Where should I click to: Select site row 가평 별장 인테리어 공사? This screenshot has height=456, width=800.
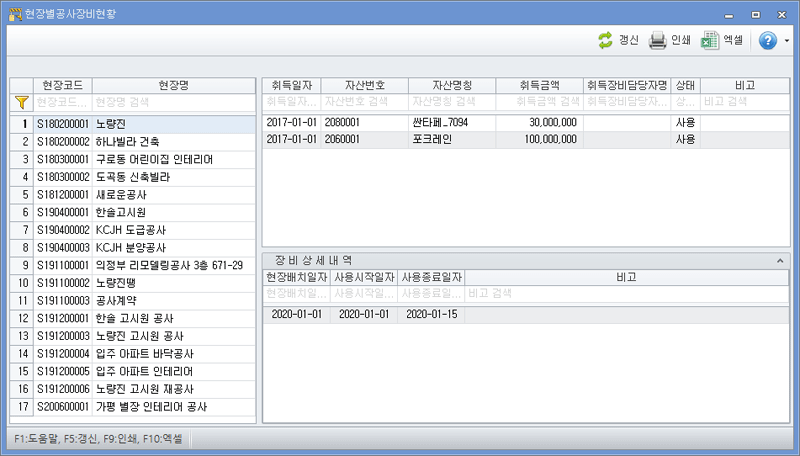coord(133,407)
